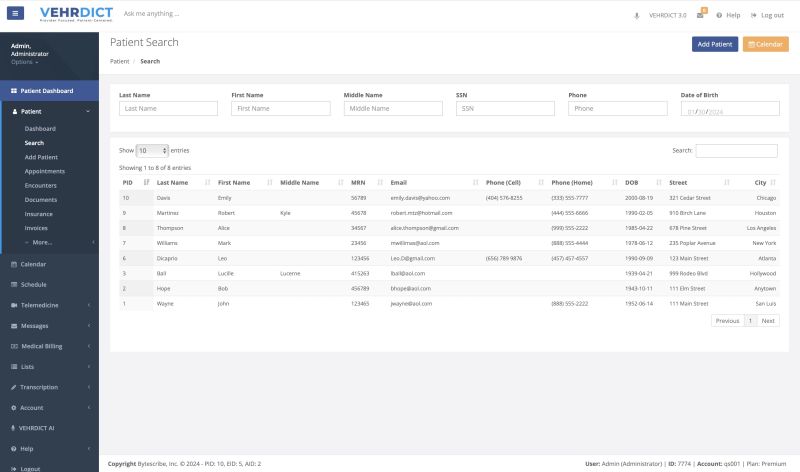
Task: Open the Show entries dropdown
Action: click(x=152, y=151)
